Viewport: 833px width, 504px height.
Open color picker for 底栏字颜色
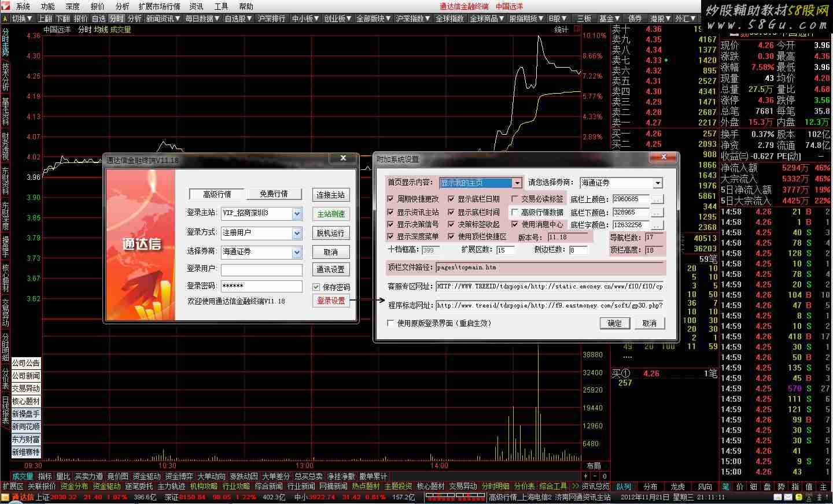[657, 225]
